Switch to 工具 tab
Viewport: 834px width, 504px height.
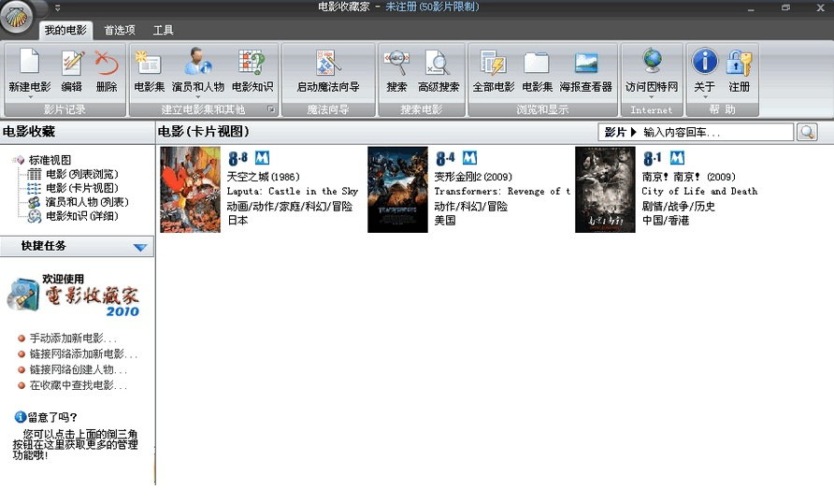pos(164,30)
